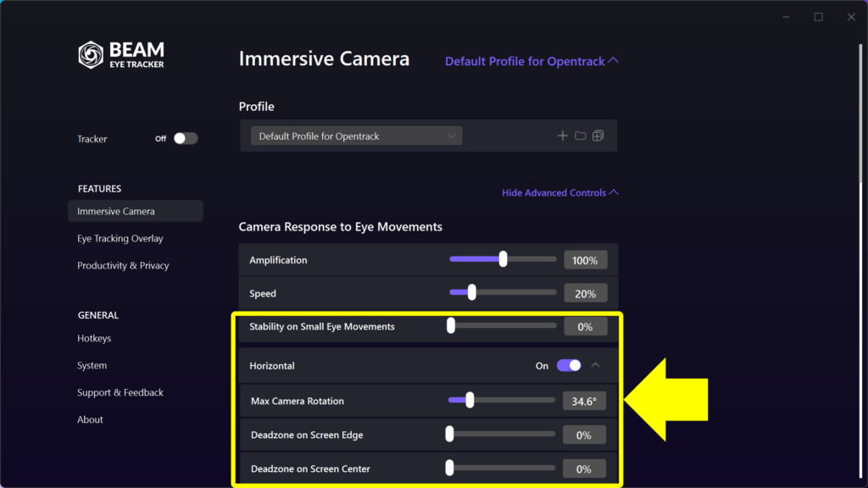The height and width of the screenshot is (488, 868).
Task: Add a new profile with plus icon
Action: coord(563,136)
